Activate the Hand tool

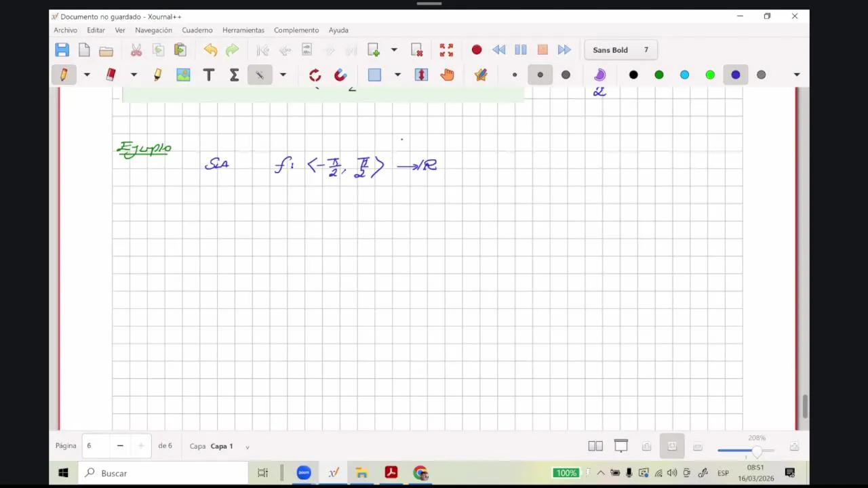(447, 75)
